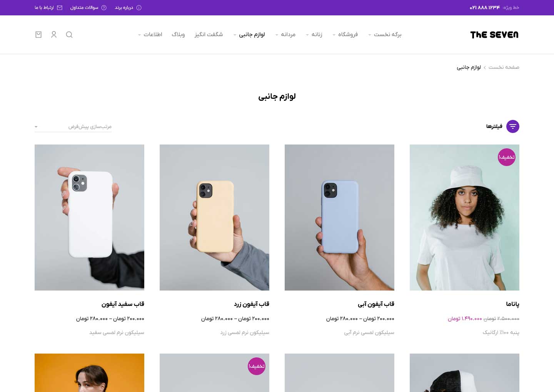Open the search magnifier icon

[x=69, y=35]
